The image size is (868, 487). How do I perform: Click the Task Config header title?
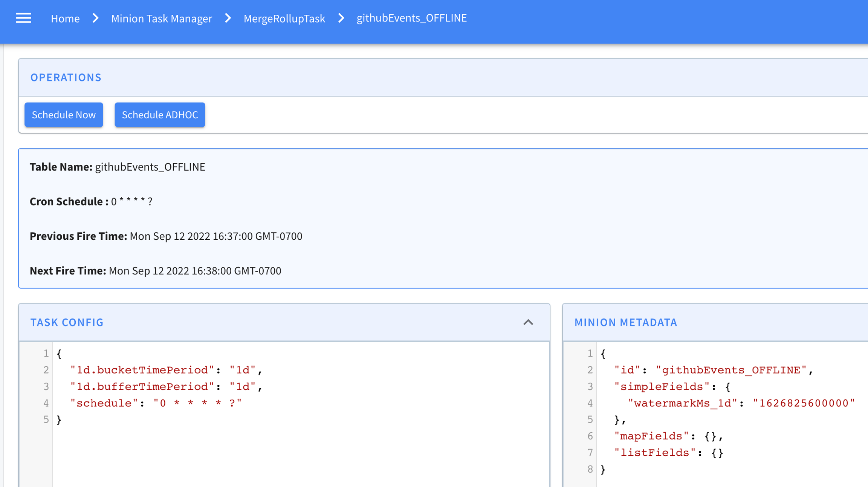[x=67, y=322]
